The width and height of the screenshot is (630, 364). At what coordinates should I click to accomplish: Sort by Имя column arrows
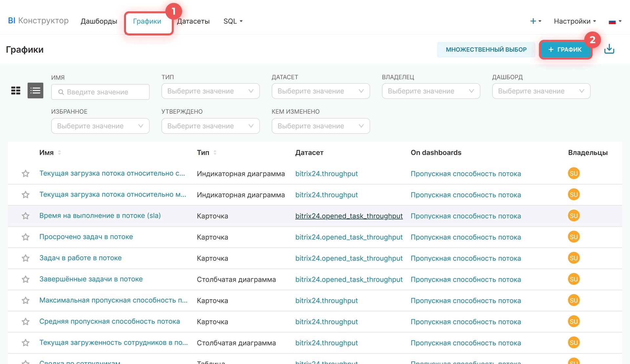point(59,152)
